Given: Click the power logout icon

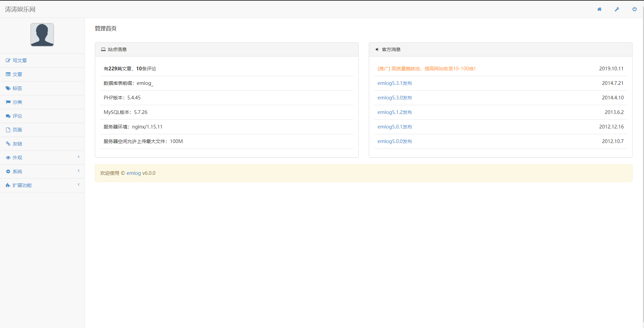Looking at the screenshot, I should click(x=634, y=9).
